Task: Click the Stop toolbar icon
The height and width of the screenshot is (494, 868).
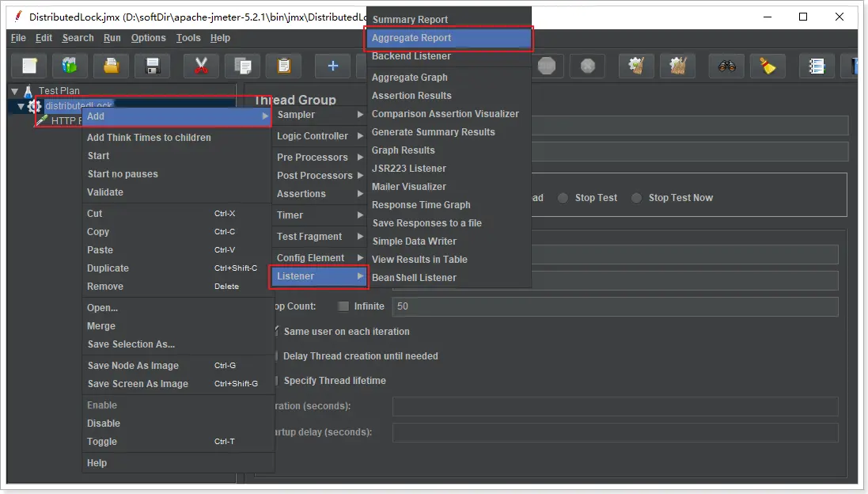Action: click(547, 66)
